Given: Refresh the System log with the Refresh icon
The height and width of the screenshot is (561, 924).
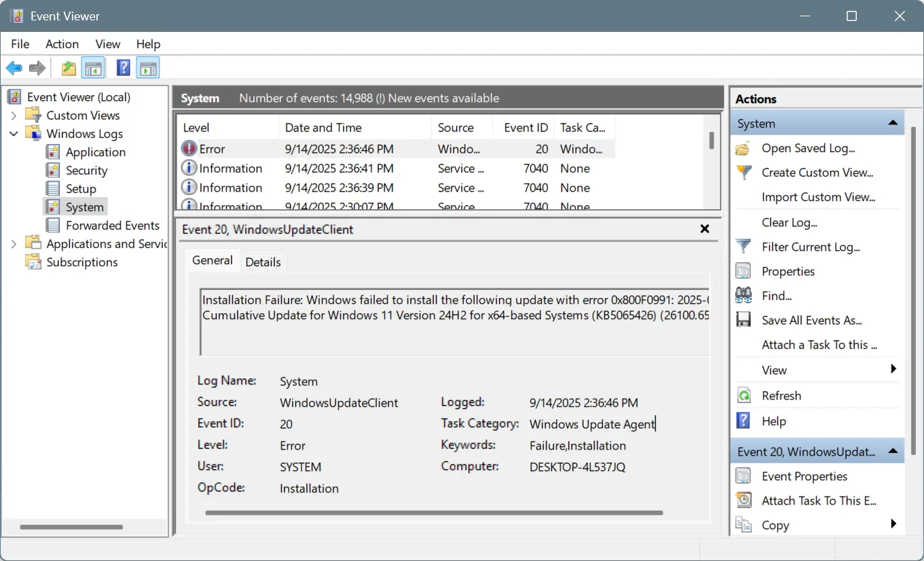Looking at the screenshot, I should pyautogui.click(x=743, y=395).
